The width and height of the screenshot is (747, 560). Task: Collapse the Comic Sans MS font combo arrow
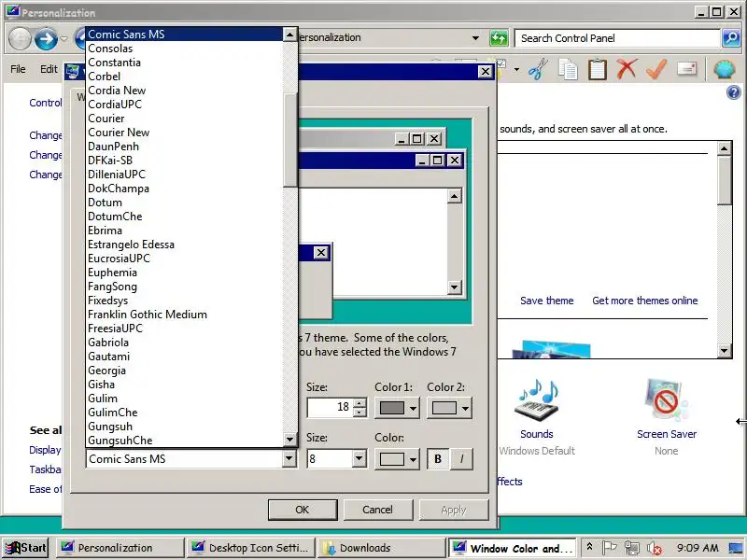click(289, 458)
